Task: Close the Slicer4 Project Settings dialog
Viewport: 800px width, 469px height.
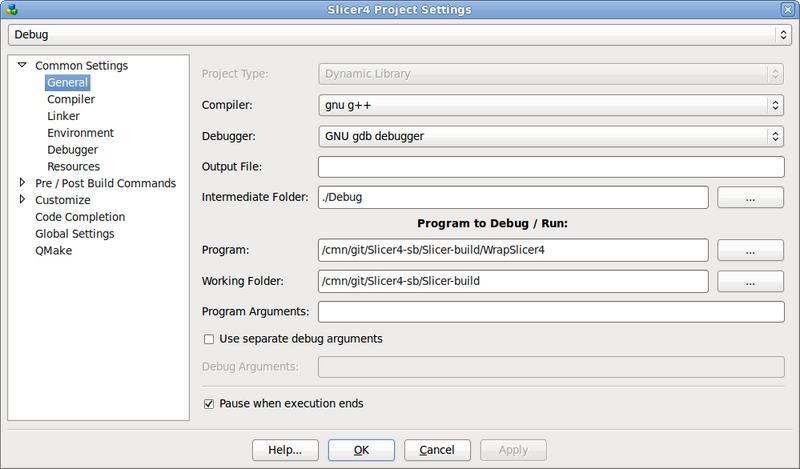Action: pyautogui.click(x=788, y=9)
